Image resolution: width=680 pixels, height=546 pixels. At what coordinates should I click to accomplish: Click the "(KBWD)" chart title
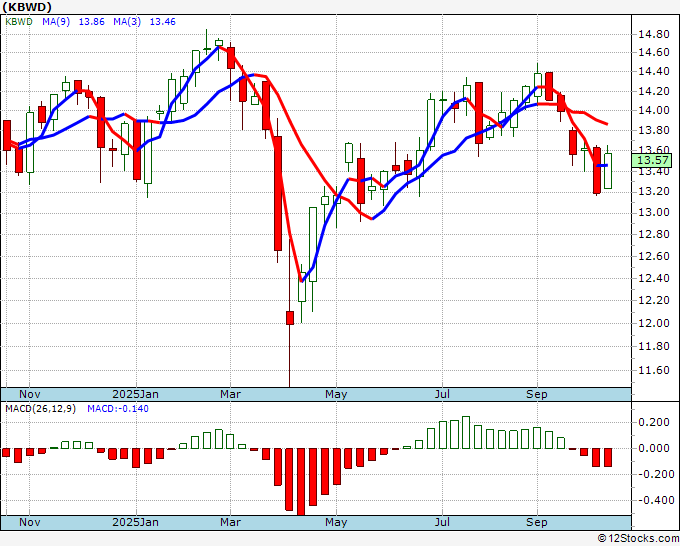coord(27,7)
